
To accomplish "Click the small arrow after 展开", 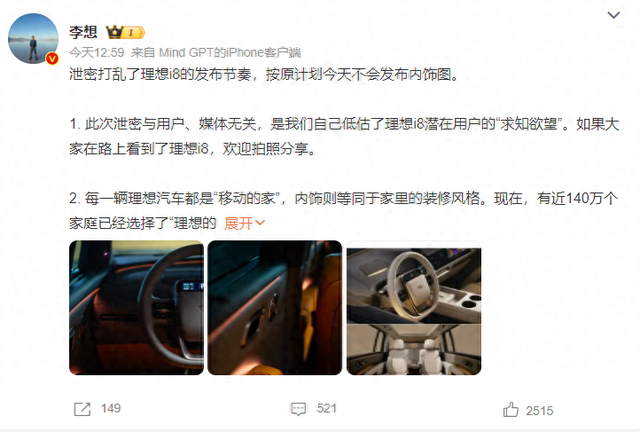I will (260, 223).
